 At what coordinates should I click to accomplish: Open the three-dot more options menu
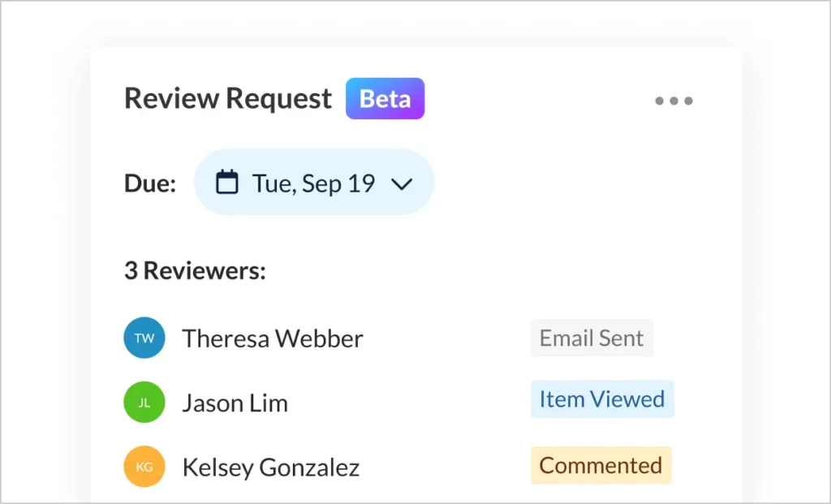coord(674,101)
